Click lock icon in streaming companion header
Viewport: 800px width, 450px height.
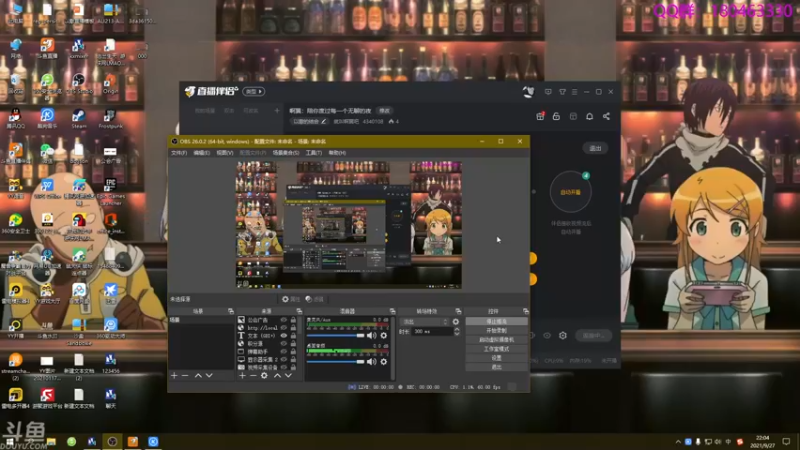click(x=556, y=116)
